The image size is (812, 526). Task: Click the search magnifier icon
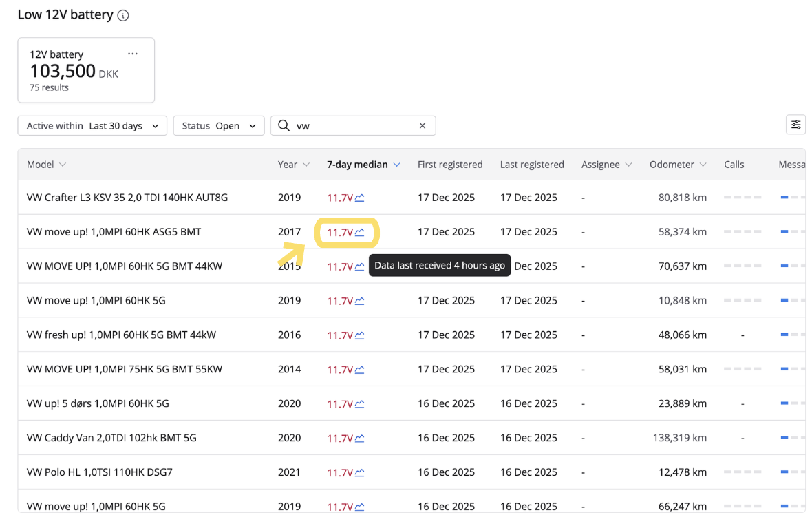pos(284,126)
